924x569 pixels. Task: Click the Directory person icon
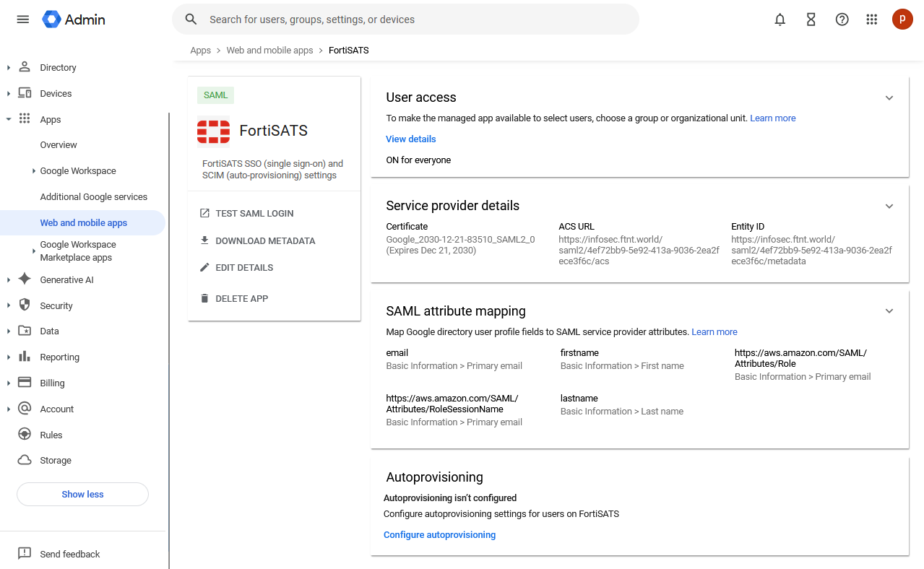point(25,67)
